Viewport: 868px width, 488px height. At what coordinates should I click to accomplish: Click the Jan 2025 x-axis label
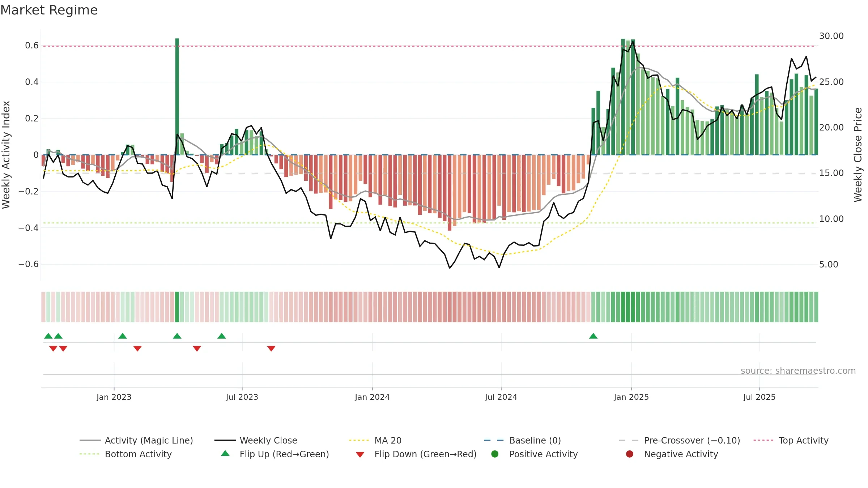pos(631,397)
